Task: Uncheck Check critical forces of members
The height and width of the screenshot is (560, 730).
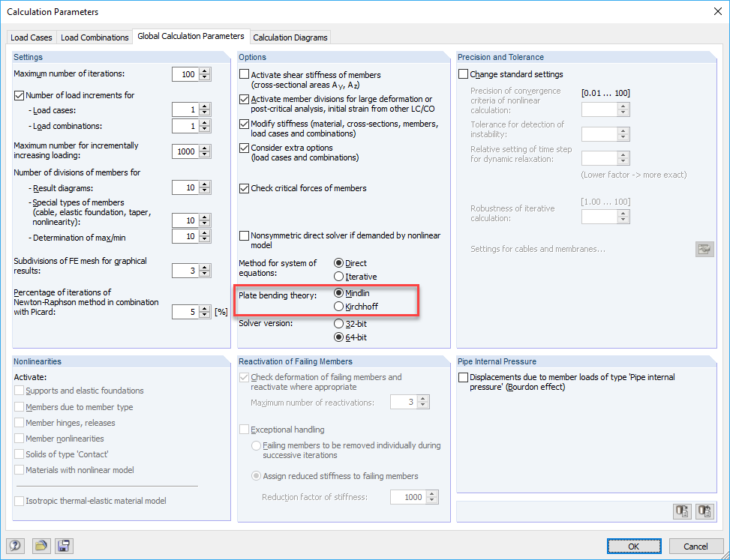Action: pyautogui.click(x=244, y=188)
